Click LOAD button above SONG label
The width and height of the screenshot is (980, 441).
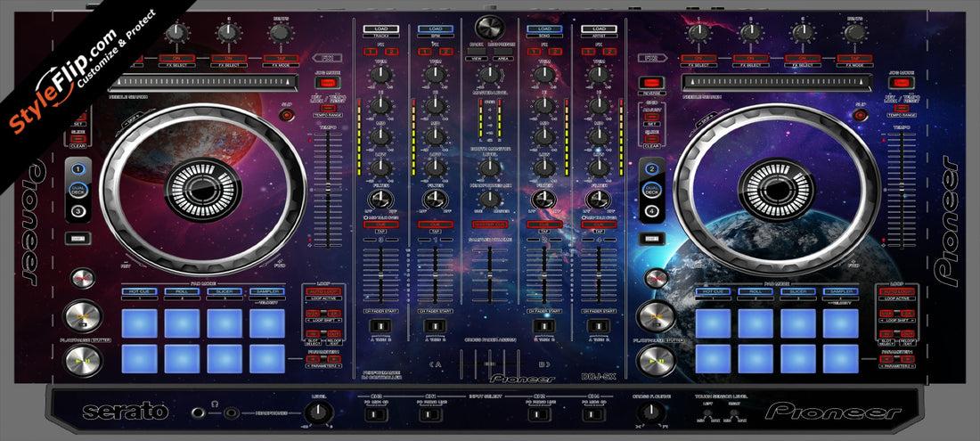pyautogui.click(x=543, y=29)
